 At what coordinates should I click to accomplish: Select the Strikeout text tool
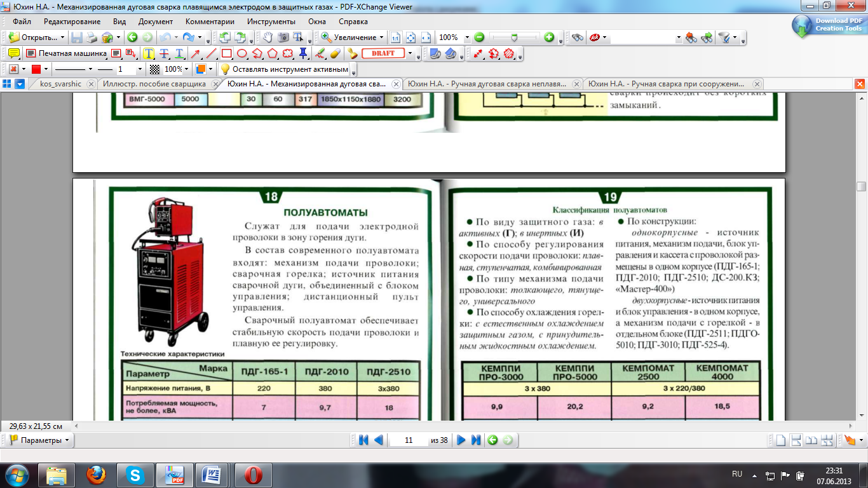164,53
